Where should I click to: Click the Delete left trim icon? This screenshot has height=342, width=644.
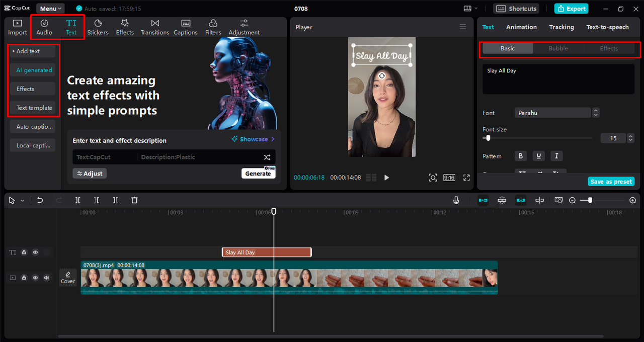pos(97,200)
